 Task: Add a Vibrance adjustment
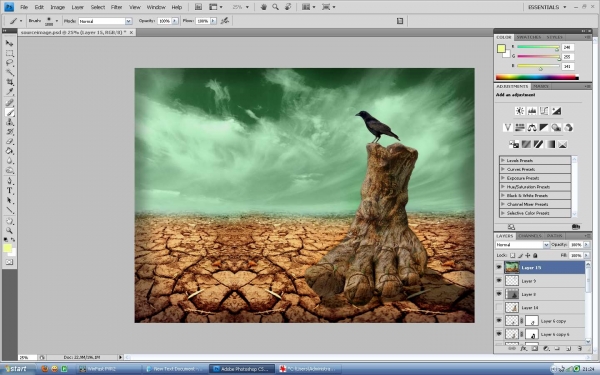click(x=508, y=127)
